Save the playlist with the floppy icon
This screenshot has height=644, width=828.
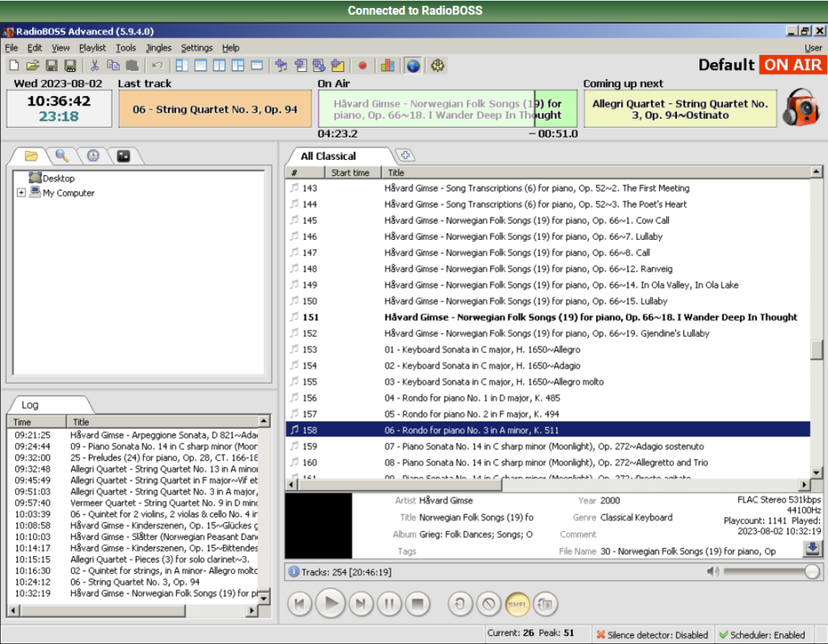(x=51, y=65)
